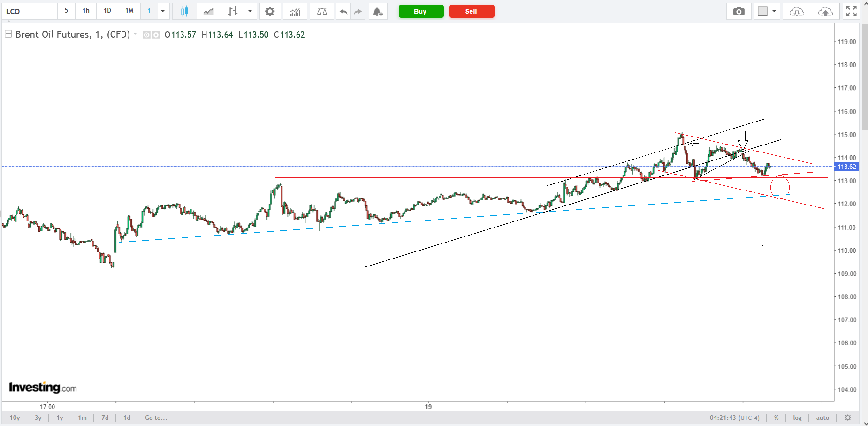Switch to the 1D timeframe tab

[x=107, y=11]
